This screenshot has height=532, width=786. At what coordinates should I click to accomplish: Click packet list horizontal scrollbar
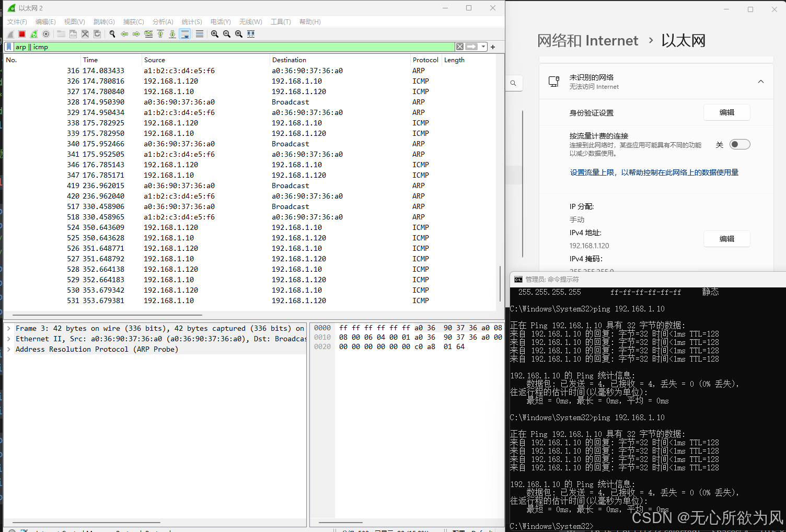[x=107, y=315]
